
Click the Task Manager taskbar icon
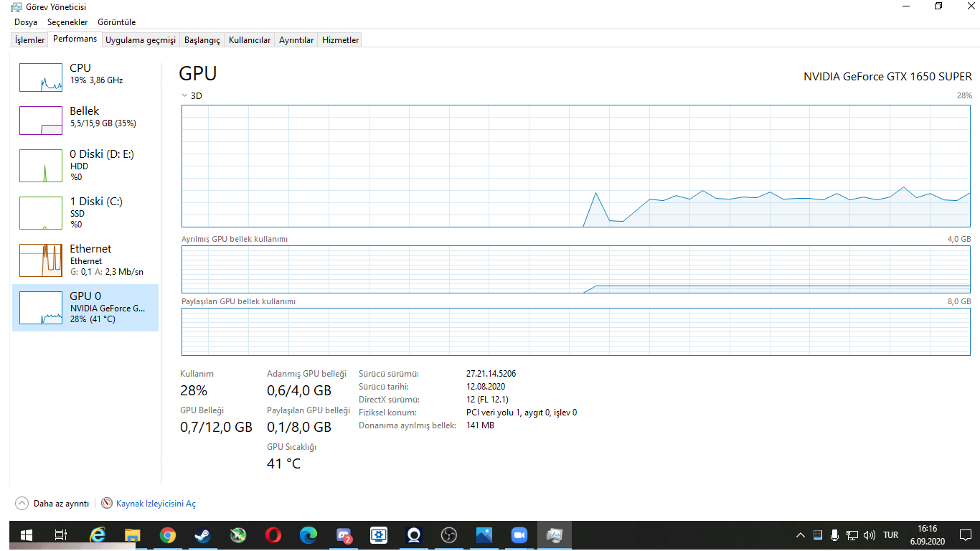[554, 535]
